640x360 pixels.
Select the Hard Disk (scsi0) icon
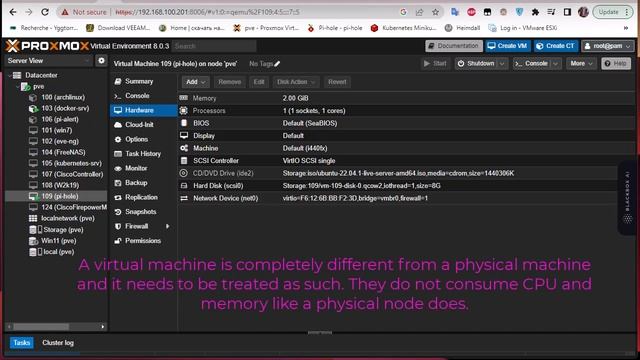coord(184,186)
